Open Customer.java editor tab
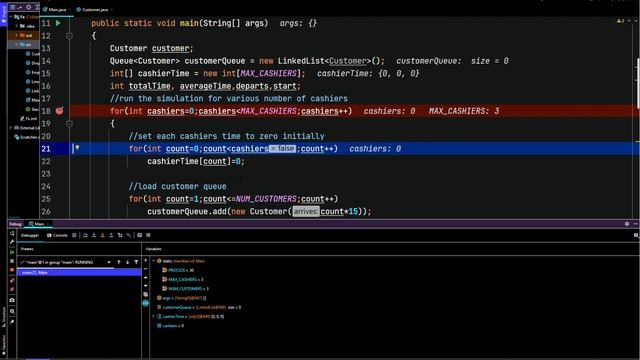The width and height of the screenshot is (640, 360). coord(93,9)
